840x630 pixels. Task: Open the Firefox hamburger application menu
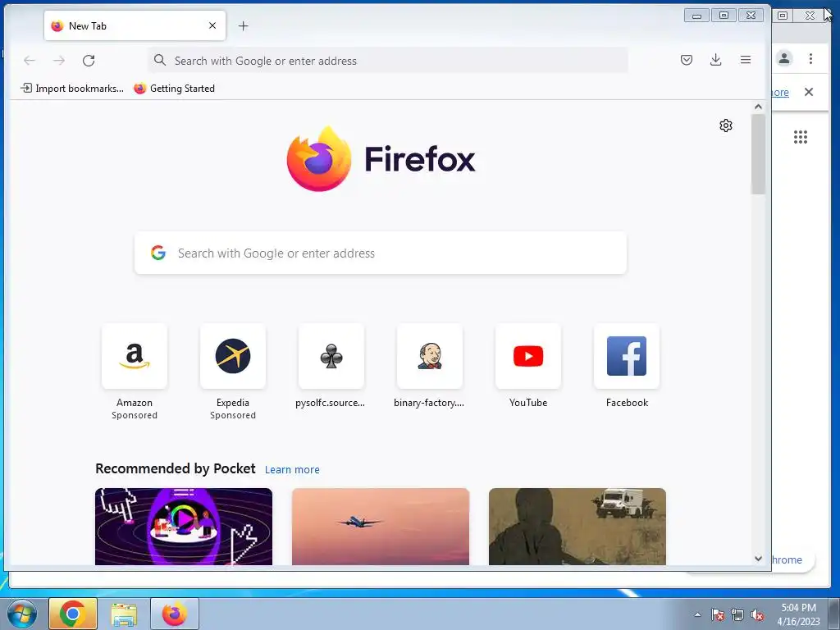[745, 60]
